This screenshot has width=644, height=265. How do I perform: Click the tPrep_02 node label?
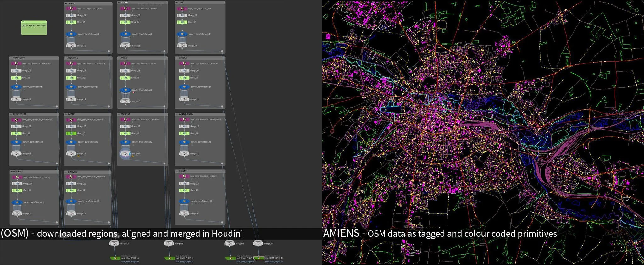click(x=27, y=126)
